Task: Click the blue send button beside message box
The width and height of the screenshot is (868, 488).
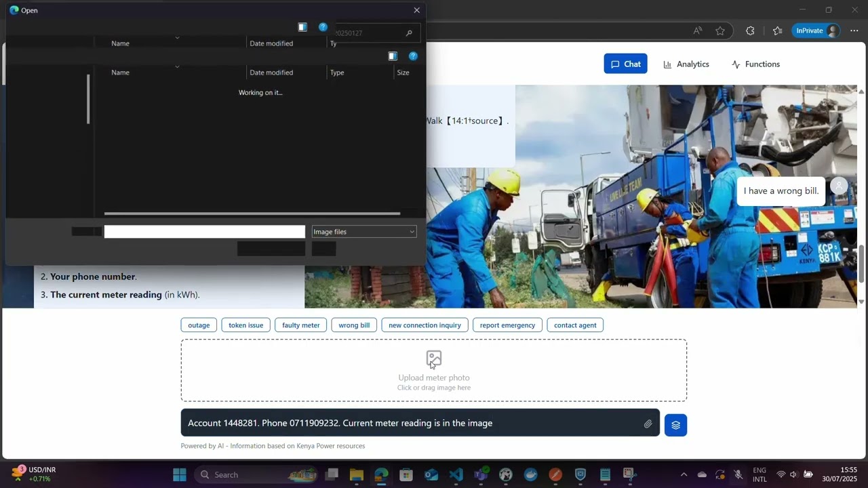Action: coord(675,425)
